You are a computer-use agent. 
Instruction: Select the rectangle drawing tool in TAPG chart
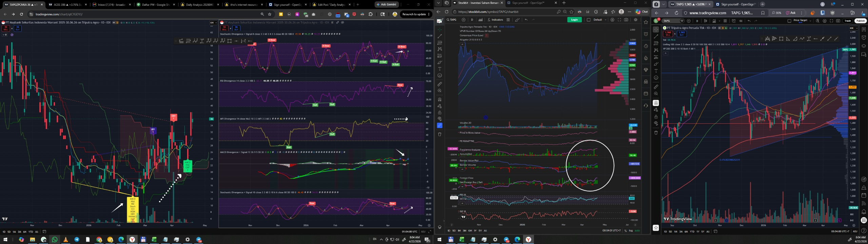pos(781,39)
